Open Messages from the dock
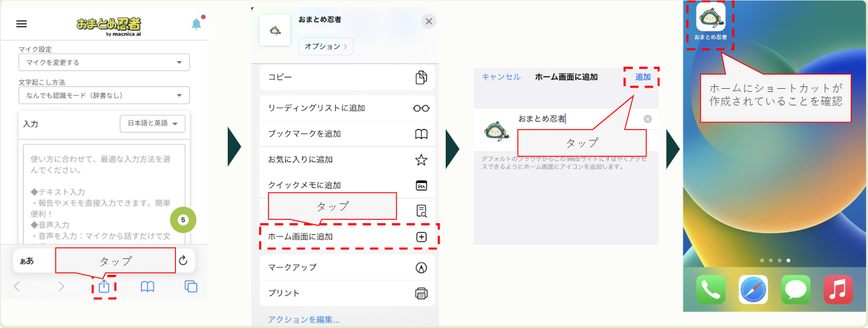The width and height of the screenshot is (868, 328). [795, 289]
